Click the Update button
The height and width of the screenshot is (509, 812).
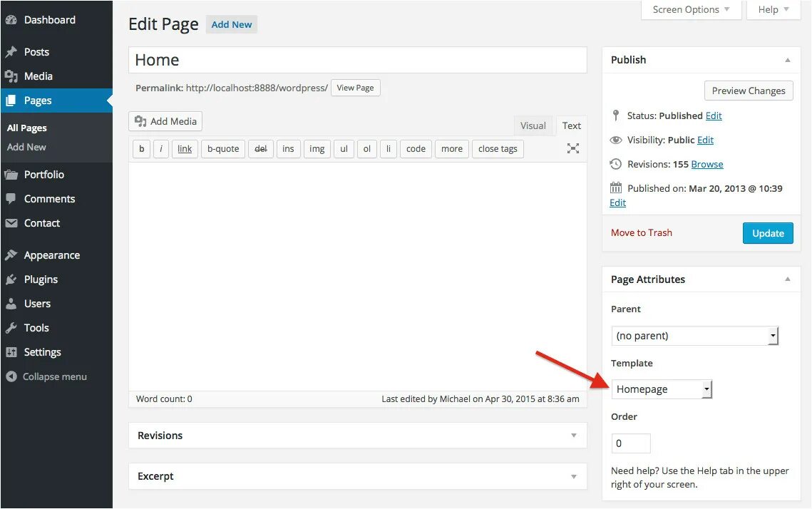[768, 234]
